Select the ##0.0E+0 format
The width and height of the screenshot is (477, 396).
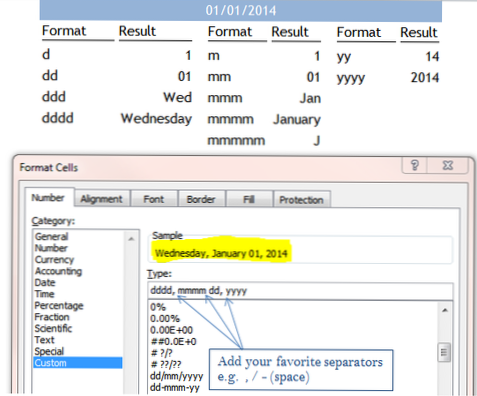tap(173, 342)
